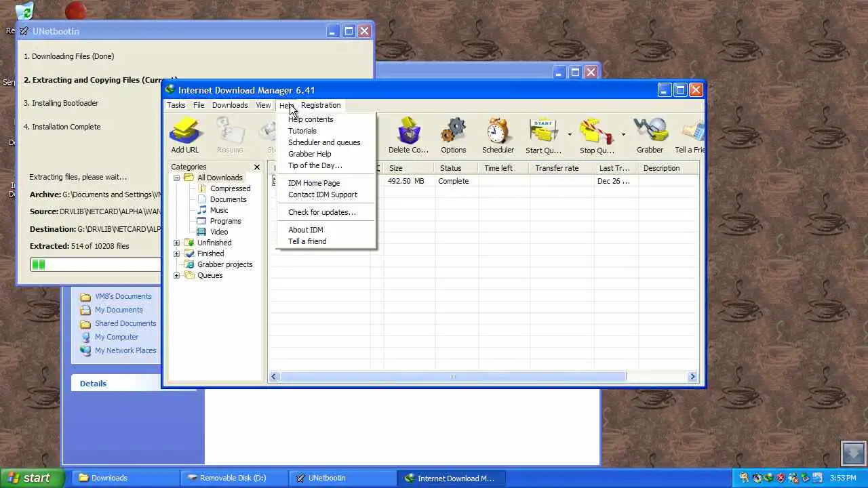Switch to Removable Disk (D:) taskbar button
868x488 pixels.
tap(233, 478)
